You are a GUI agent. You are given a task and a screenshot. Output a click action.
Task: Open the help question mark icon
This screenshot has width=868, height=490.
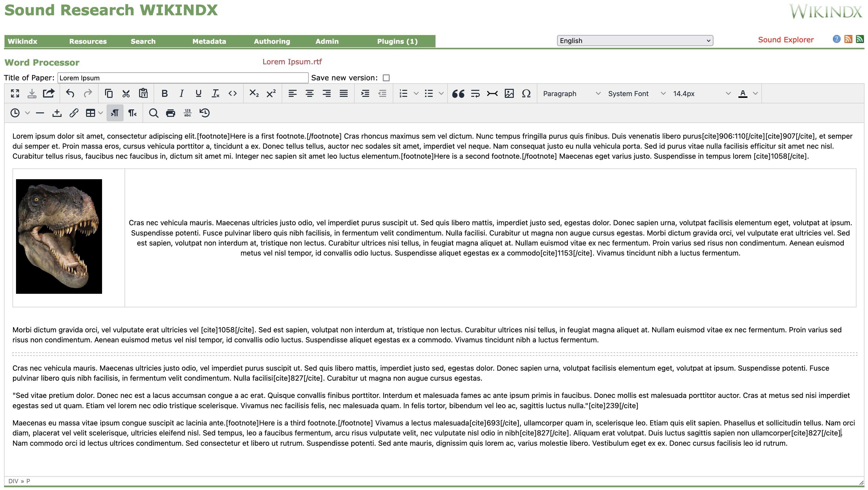click(x=837, y=39)
